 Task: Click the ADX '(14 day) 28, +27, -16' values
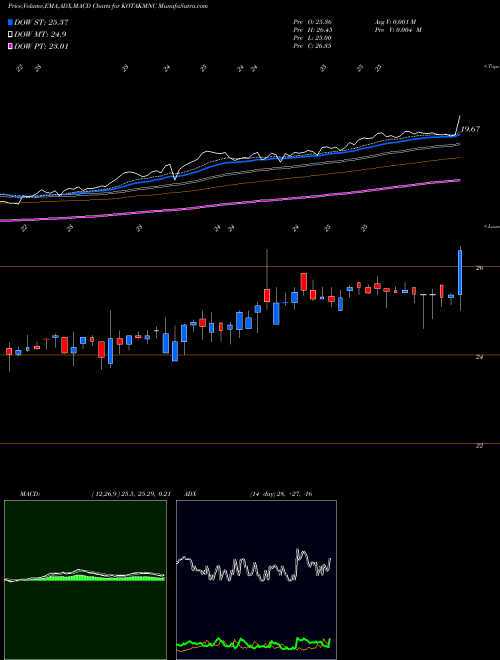pos(281,494)
